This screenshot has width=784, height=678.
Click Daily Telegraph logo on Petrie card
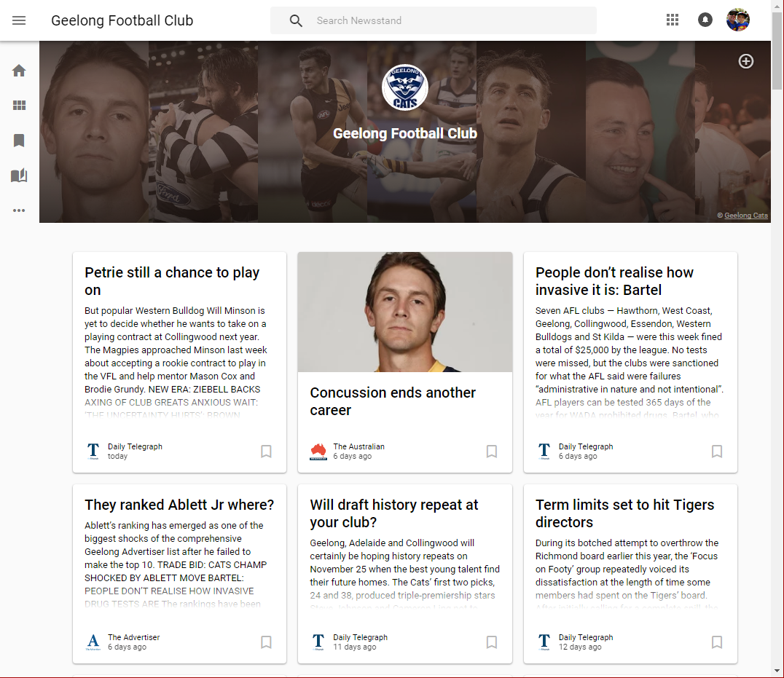(93, 452)
